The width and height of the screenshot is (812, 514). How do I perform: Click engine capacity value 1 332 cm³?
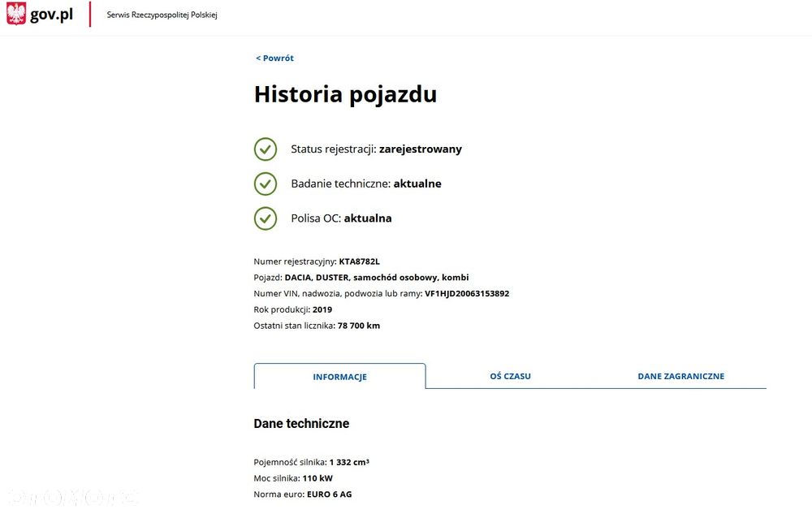(349, 462)
